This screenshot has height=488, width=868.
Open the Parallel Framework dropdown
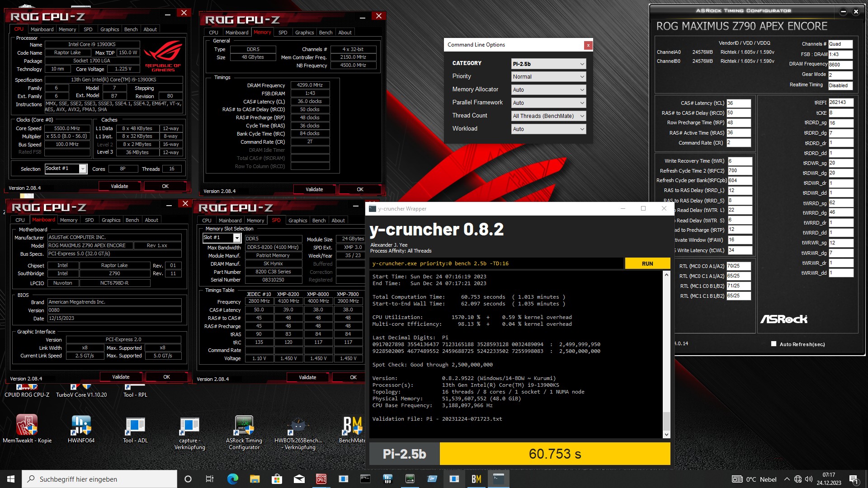[548, 103]
